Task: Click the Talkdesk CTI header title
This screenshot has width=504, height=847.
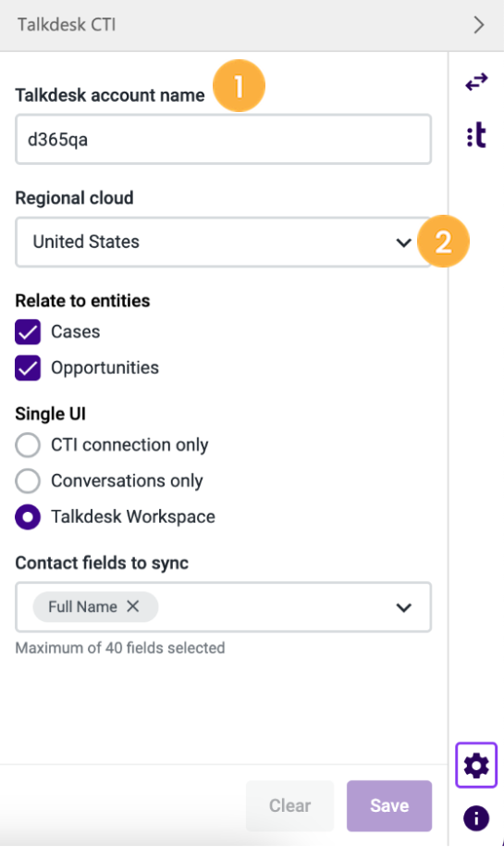Action: click(67, 25)
